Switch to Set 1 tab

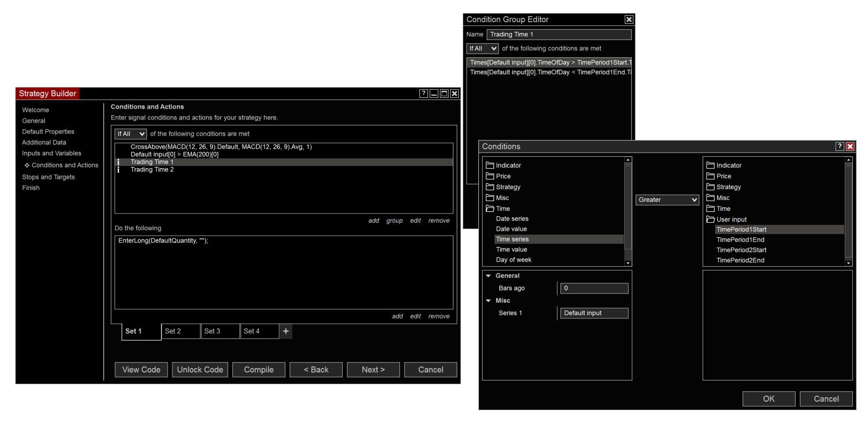(x=142, y=331)
